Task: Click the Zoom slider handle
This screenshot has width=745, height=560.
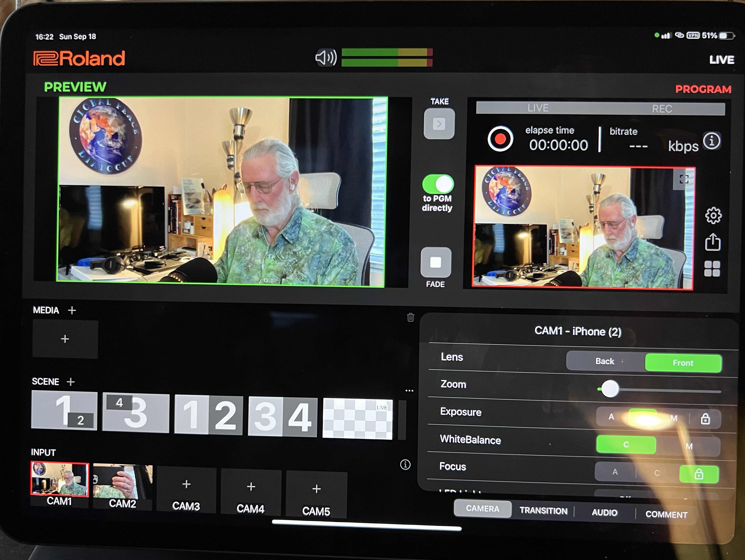Action: tap(610, 389)
